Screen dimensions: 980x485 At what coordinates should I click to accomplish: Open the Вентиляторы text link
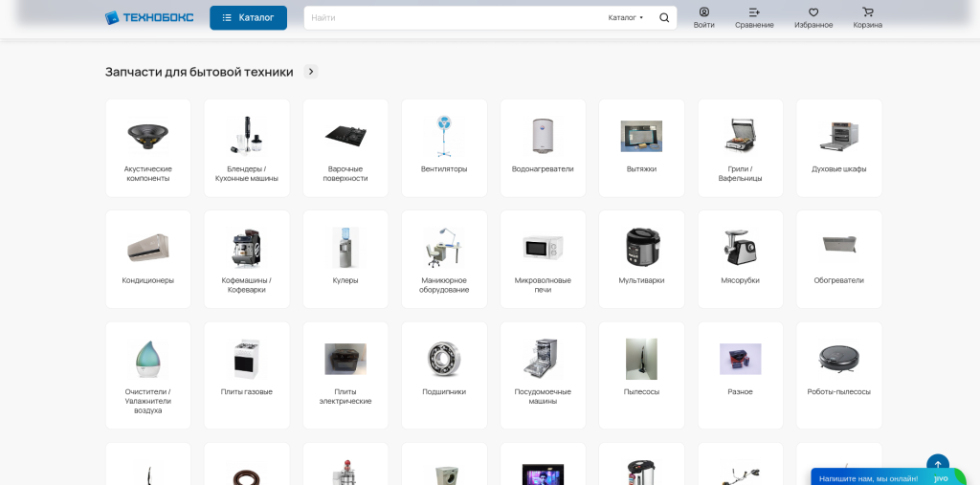point(444,168)
